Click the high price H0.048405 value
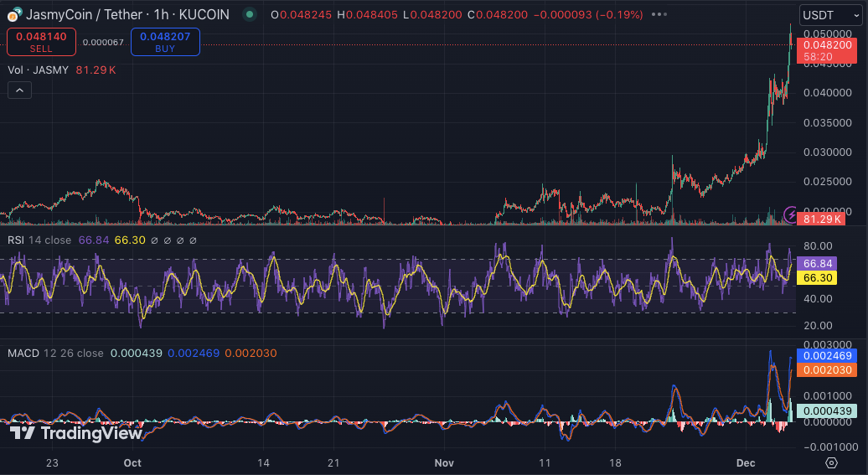Image resolution: width=868 pixels, height=475 pixels. tap(368, 15)
